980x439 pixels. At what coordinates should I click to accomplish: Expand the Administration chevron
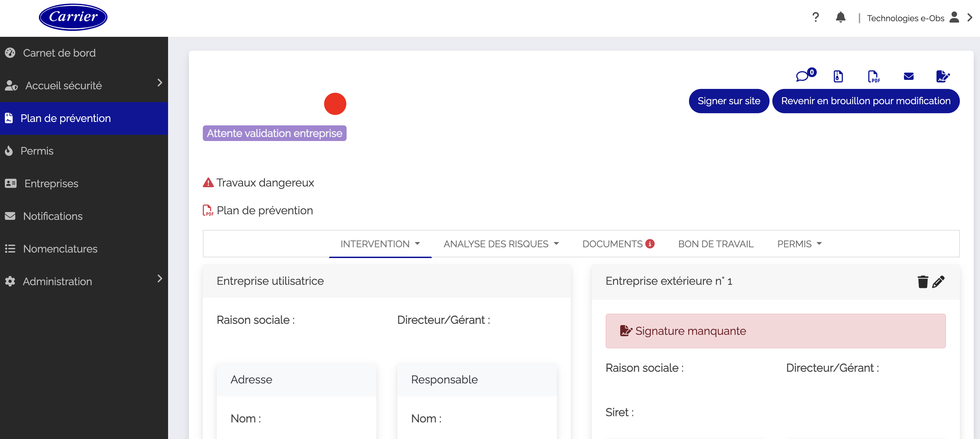pos(160,279)
